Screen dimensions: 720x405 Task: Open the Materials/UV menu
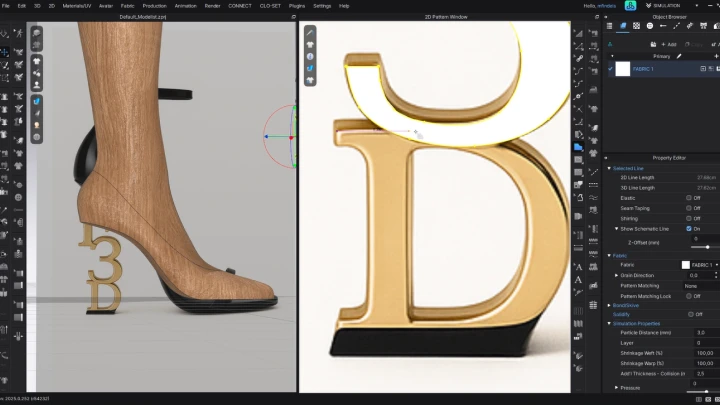pos(77,6)
